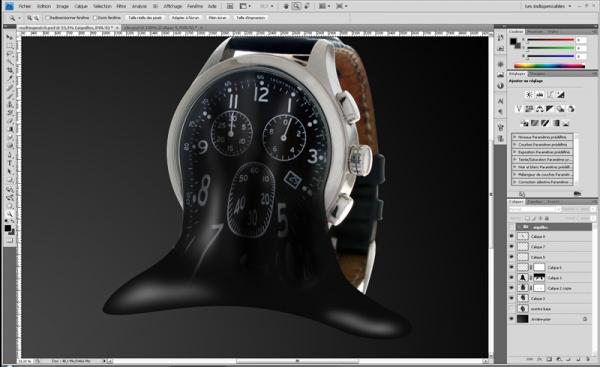Add an Exposure adjustment

560,95
